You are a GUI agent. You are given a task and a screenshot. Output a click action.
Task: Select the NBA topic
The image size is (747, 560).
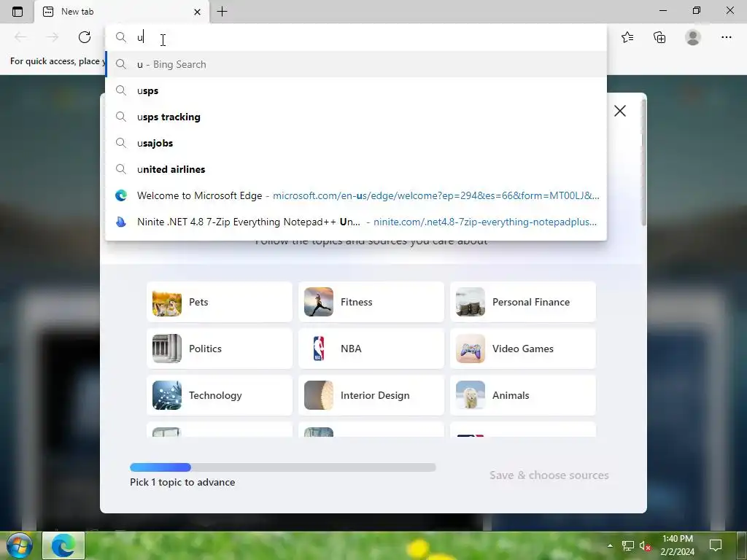pyautogui.click(x=371, y=349)
